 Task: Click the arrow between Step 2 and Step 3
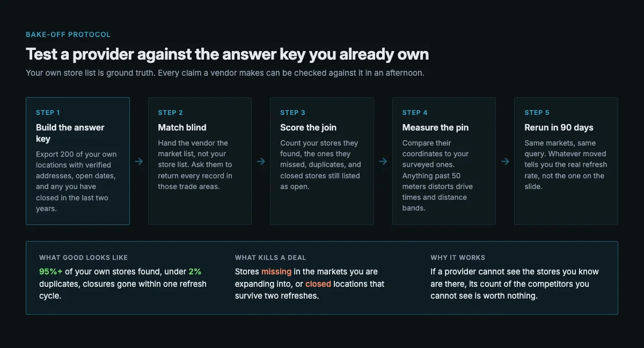coord(261,161)
